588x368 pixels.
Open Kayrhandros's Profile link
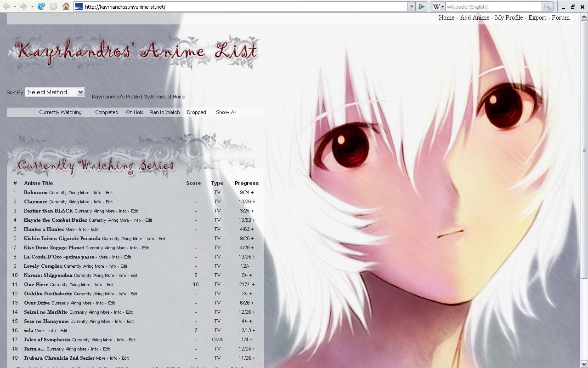pyautogui.click(x=116, y=97)
